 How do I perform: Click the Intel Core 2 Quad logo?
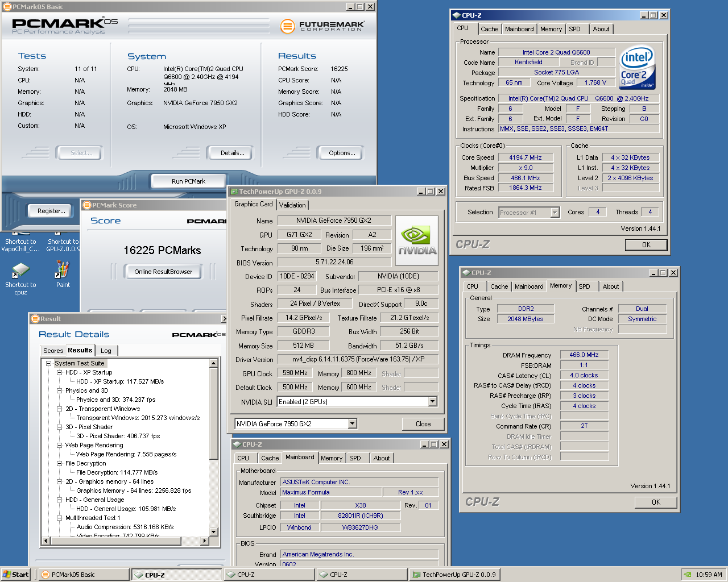click(x=637, y=67)
